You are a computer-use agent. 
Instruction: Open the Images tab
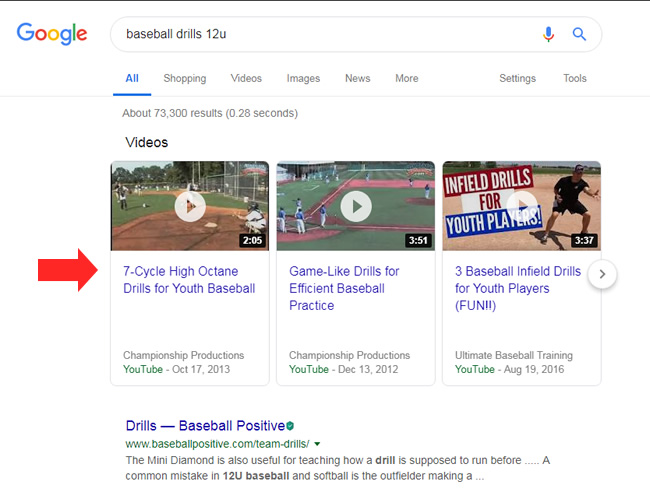click(303, 78)
